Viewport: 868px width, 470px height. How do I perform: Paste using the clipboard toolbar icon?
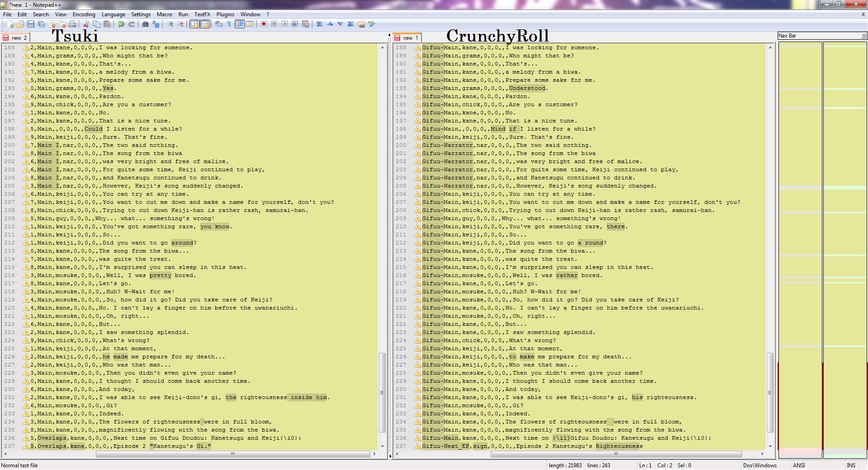pos(107,24)
